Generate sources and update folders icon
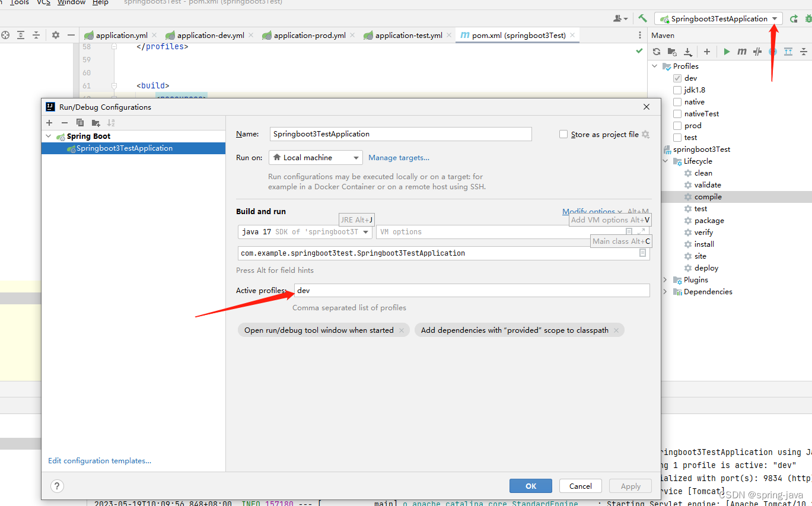The image size is (812, 506). pos(672,52)
